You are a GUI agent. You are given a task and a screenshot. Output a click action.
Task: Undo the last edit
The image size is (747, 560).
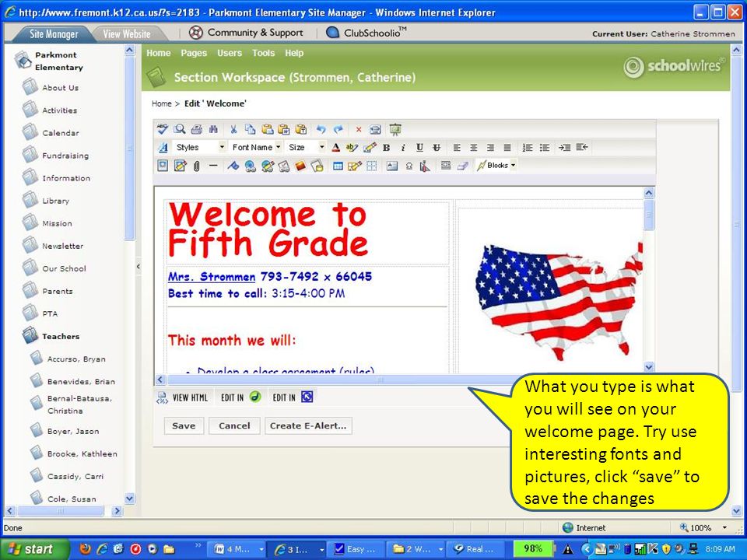[x=321, y=129]
